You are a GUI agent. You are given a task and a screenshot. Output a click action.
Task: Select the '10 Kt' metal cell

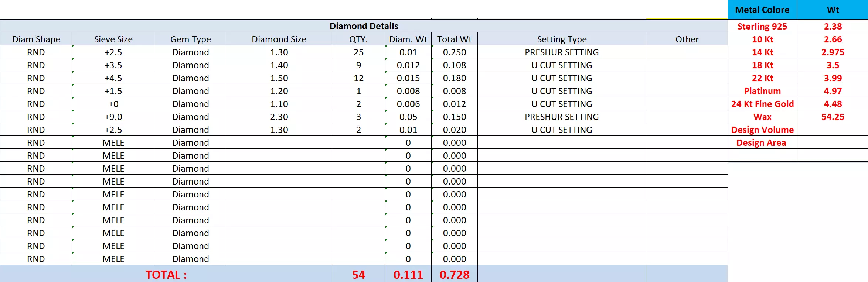coord(762,39)
